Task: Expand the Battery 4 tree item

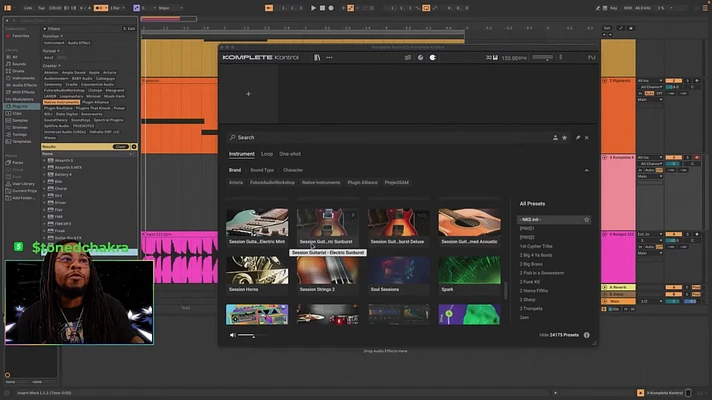Action: (x=44, y=175)
